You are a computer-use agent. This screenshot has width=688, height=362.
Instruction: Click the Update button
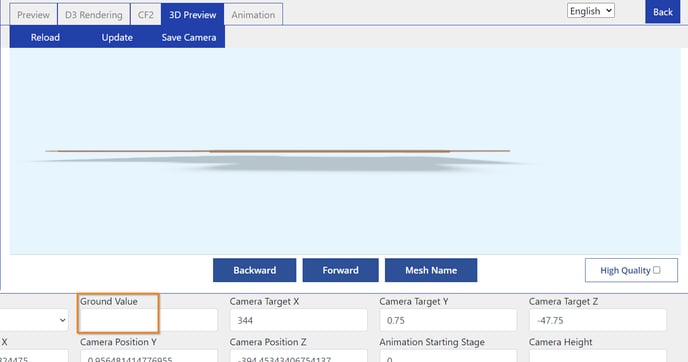coord(117,37)
